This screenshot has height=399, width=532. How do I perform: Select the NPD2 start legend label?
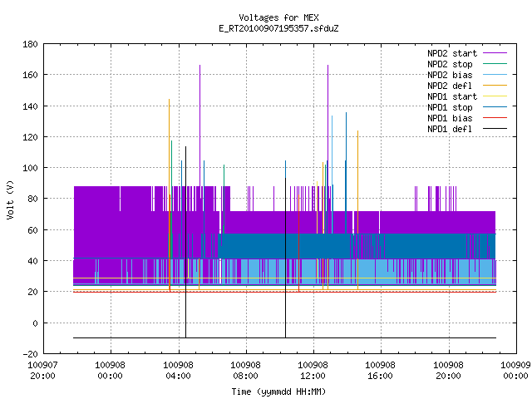(452, 53)
